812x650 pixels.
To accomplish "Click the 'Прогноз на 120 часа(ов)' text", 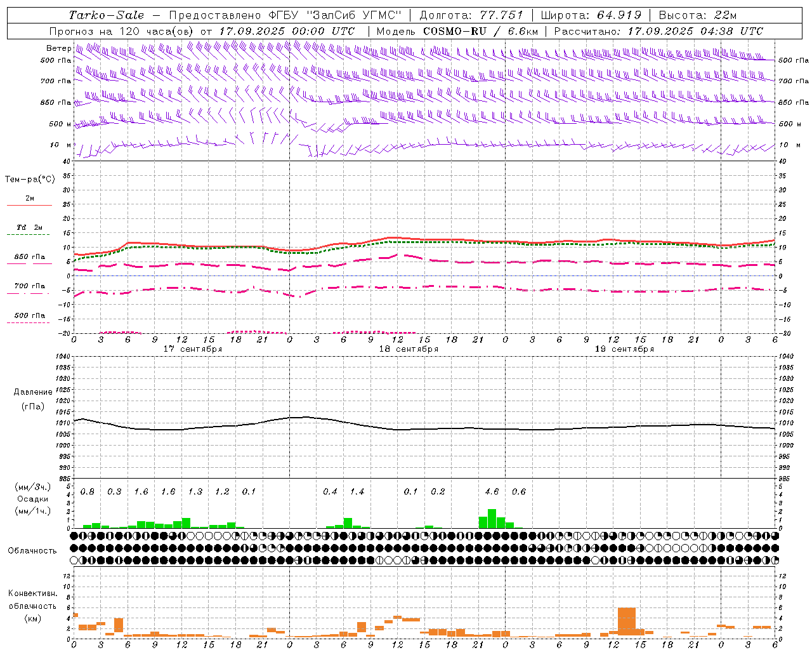I will (122, 31).
